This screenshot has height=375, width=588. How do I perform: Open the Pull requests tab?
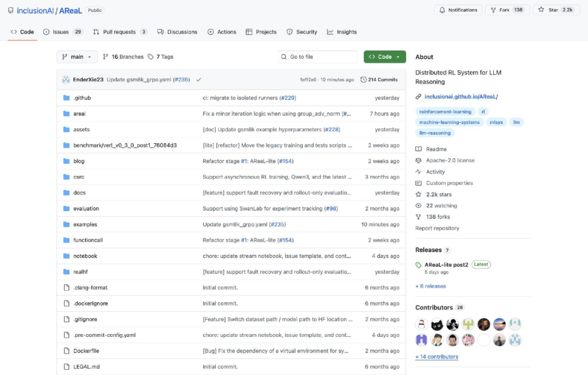point(120,32)
